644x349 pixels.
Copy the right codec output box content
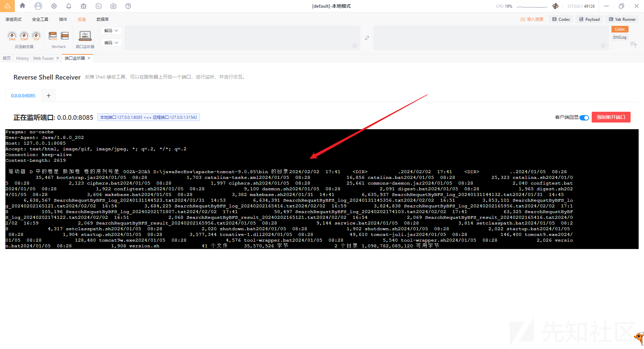coord(603,45)
